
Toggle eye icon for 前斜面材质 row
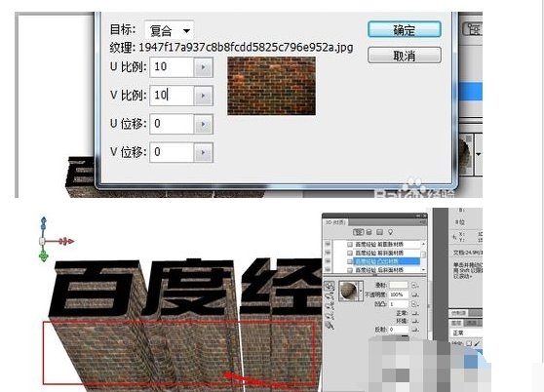[x=328, y=253]
